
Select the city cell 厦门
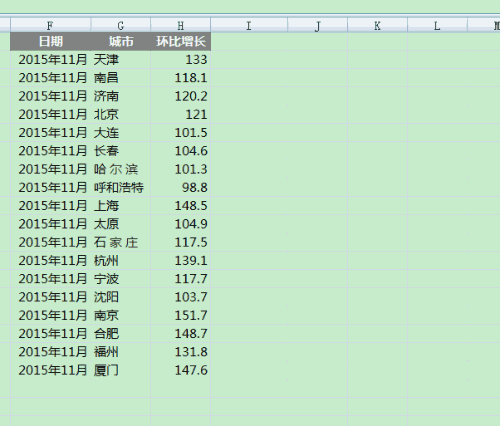pos(120,370)
